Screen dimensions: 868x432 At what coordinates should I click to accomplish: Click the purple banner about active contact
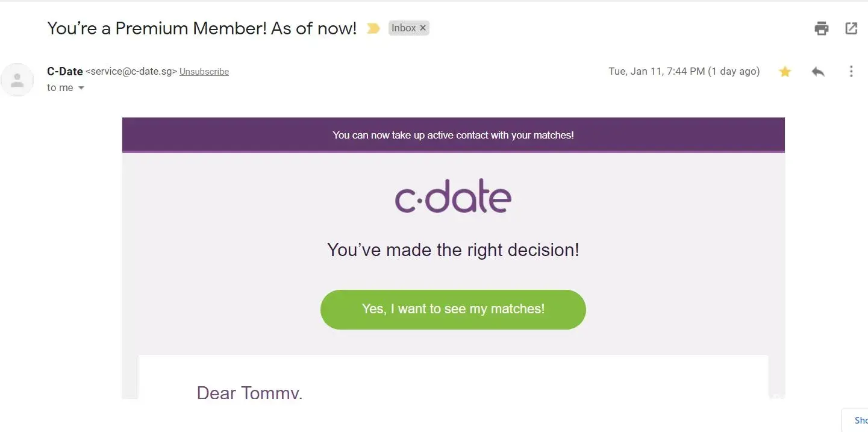pyautogui.click(x=453, y=135)
